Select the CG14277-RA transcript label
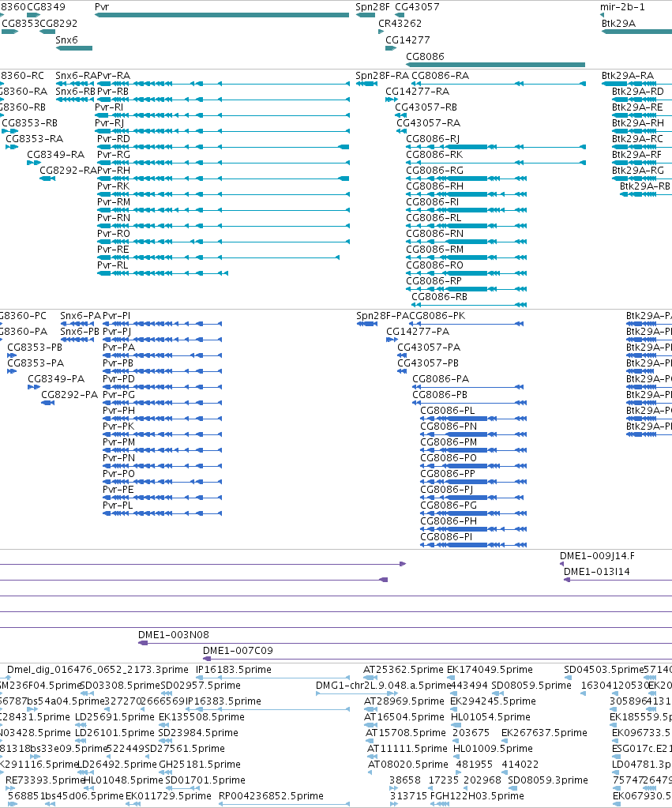 418,92
